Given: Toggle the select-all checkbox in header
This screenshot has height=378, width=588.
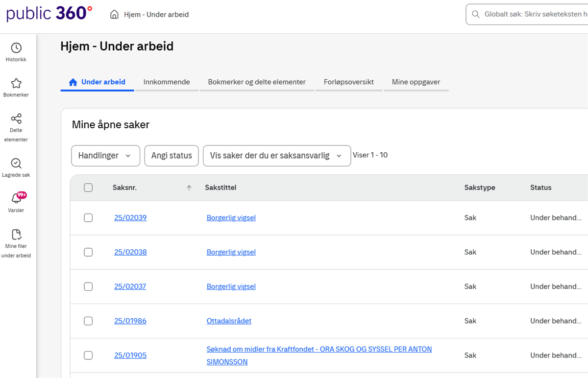Looking at the screenshot, I should (x=88, y=188).
